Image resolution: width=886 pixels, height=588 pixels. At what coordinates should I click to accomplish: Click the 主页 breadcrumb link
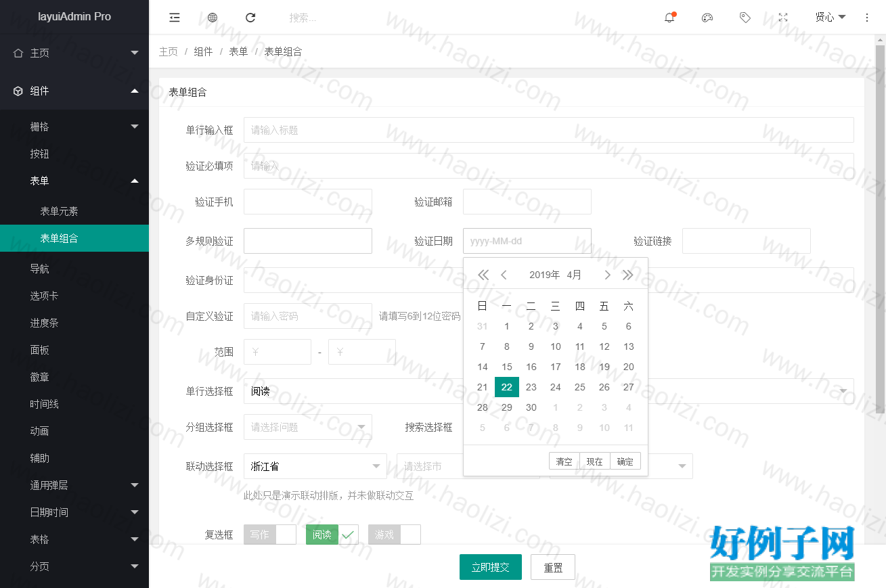pyautogui.click(x=169, y=51)
